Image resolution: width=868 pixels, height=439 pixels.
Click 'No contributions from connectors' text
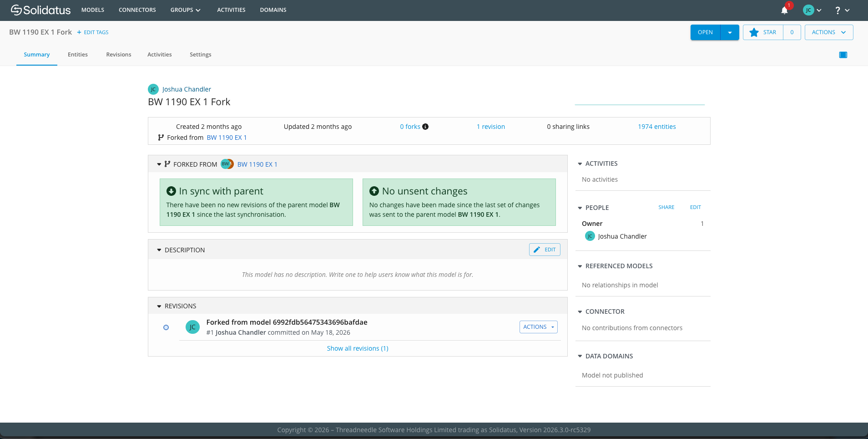(632, 328)
